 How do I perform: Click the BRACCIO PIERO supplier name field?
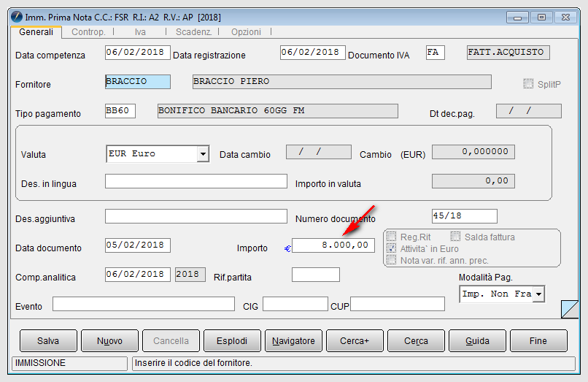point(342,82)
